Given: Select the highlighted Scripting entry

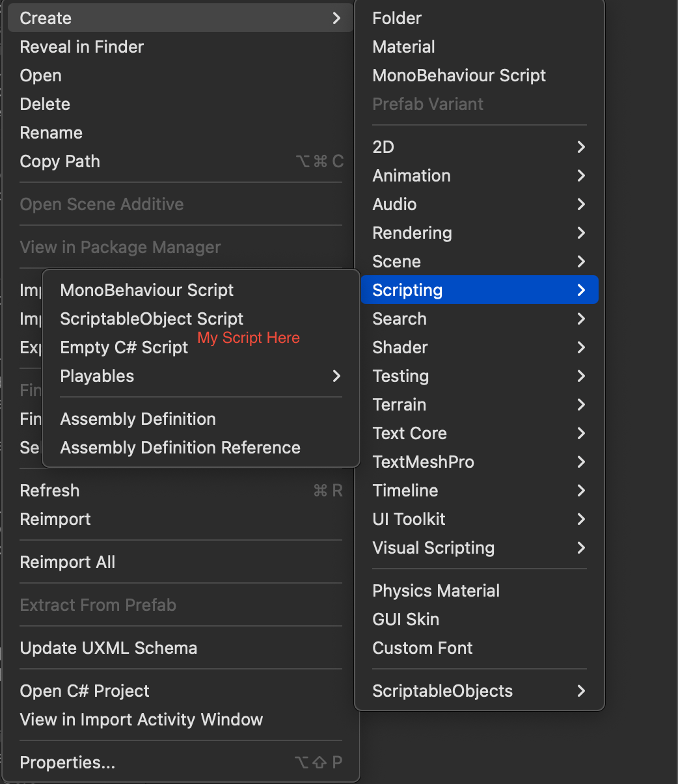Looking at the screenshot, I should pos(480,290).
